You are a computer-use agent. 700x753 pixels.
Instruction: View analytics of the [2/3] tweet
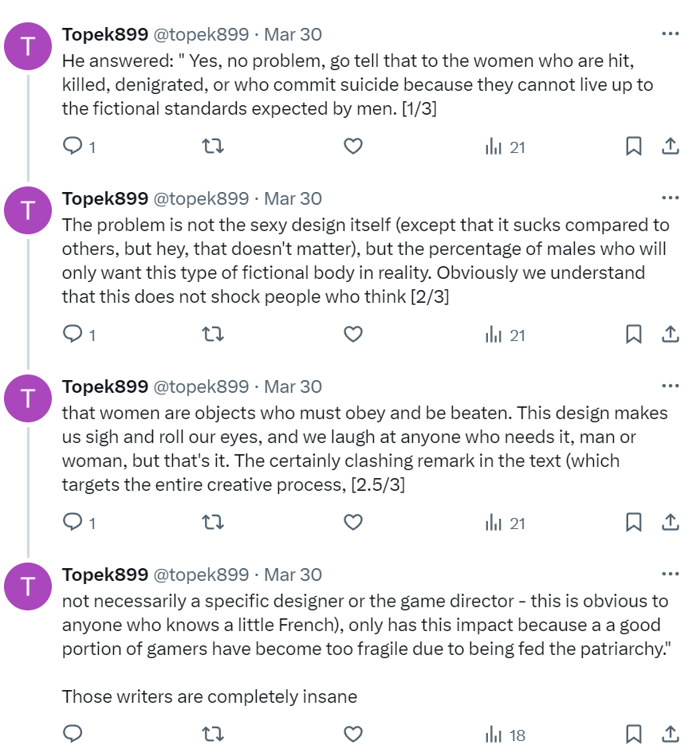tap(505, 335)
